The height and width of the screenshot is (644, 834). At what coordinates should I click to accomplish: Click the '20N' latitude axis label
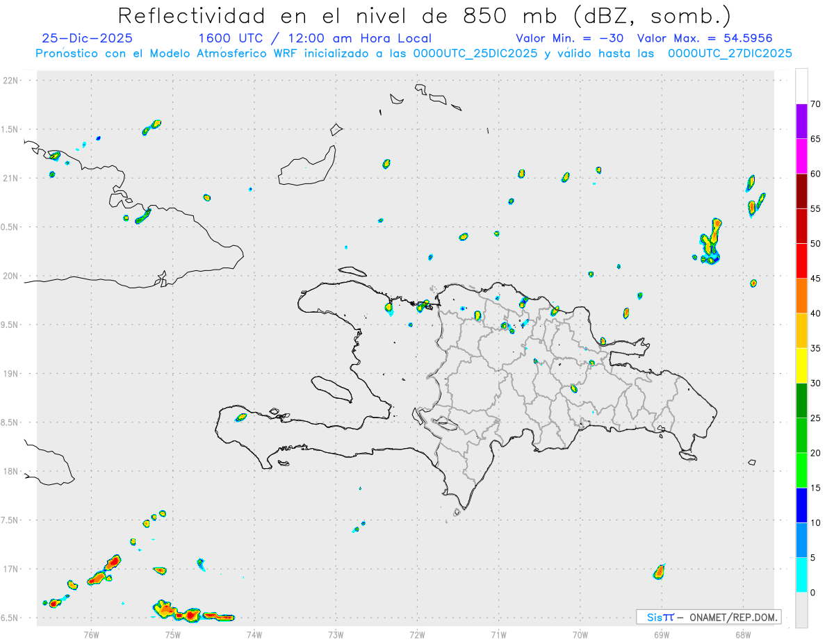coord(10,276)
